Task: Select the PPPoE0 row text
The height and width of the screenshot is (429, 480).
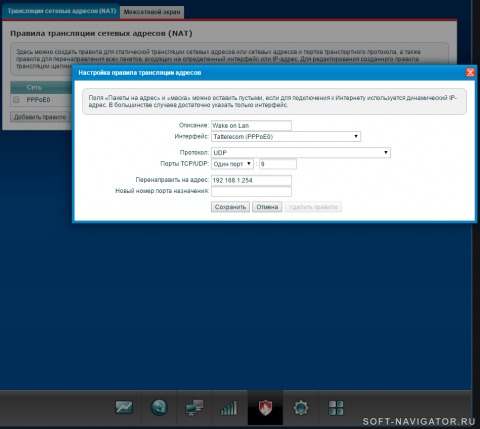Action: [38, 100]
